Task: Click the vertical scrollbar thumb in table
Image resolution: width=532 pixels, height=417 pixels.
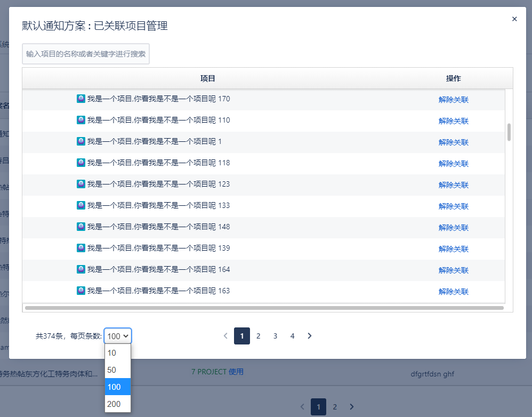Action: pyautogui.click(x=509, y=132)
